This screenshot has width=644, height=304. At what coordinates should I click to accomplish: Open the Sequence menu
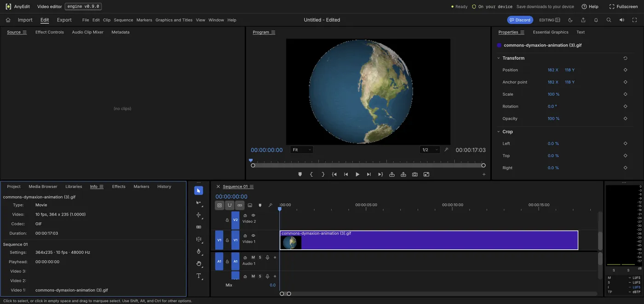[123, 20]
